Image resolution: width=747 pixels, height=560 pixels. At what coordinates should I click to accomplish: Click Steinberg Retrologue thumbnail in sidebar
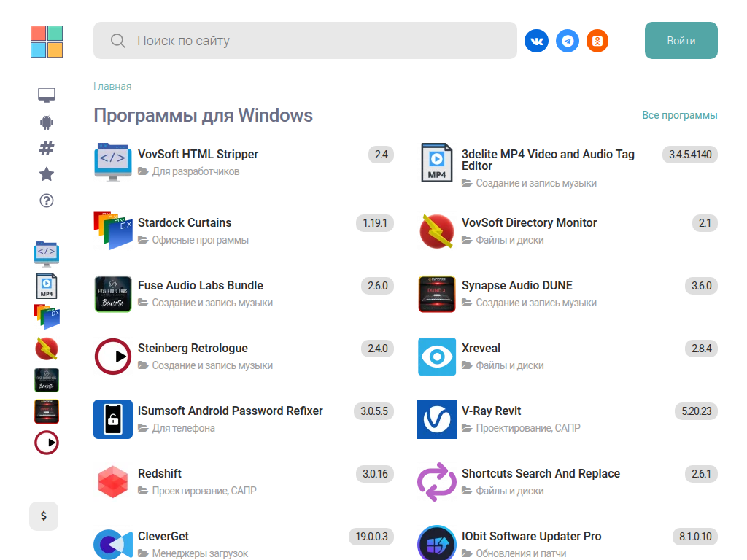click(x=47, y=443)
